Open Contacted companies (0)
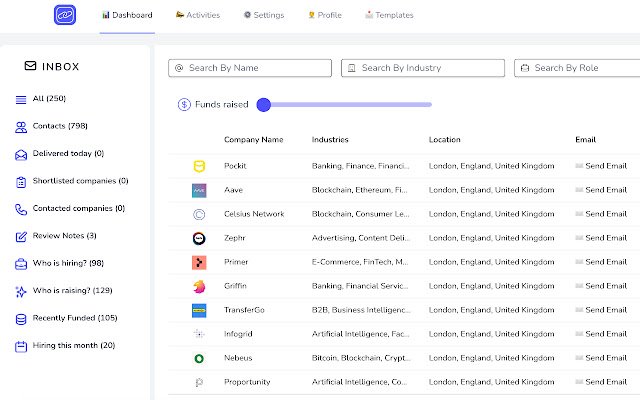Screen dimensions: 640x400 79,208
